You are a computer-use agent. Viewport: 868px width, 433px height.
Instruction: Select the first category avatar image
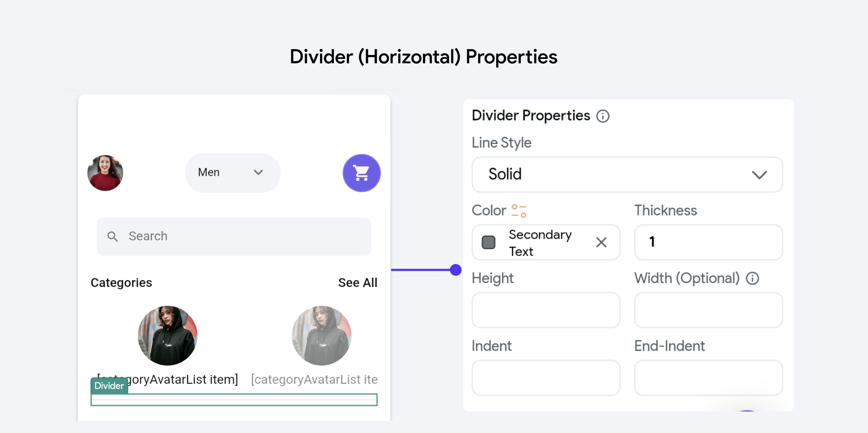pos(167,335)
